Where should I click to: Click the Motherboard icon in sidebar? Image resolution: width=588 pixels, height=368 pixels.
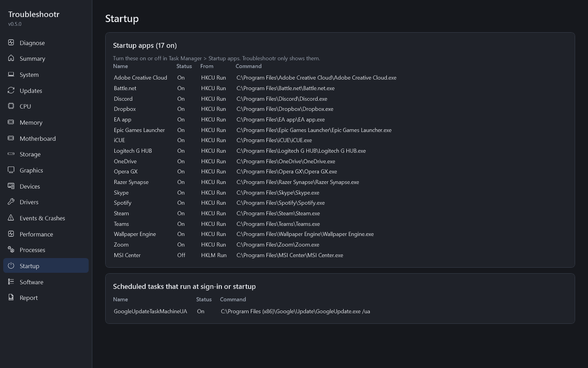pyautogui.click(x=11, y=138)
